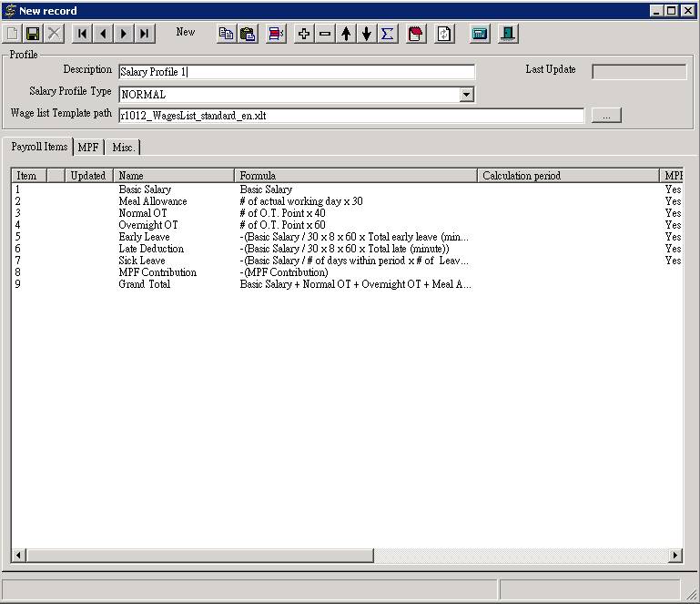Click the '-(MPF Contribution)' formula cell
This screenshot has width=700, height=604.
click(284, 272)
